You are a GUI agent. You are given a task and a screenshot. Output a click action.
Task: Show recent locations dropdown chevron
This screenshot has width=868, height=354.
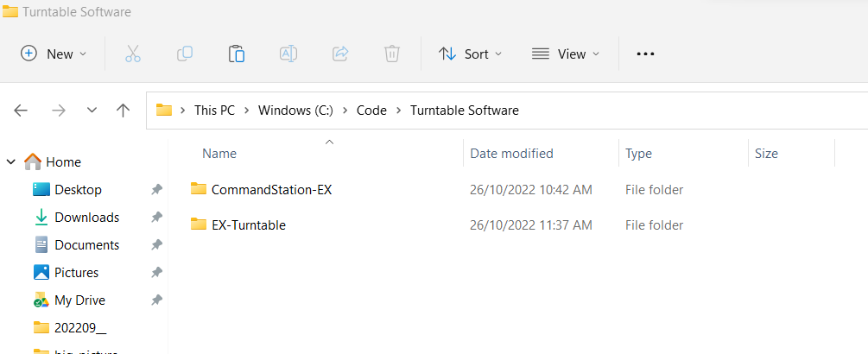(92, 111)
